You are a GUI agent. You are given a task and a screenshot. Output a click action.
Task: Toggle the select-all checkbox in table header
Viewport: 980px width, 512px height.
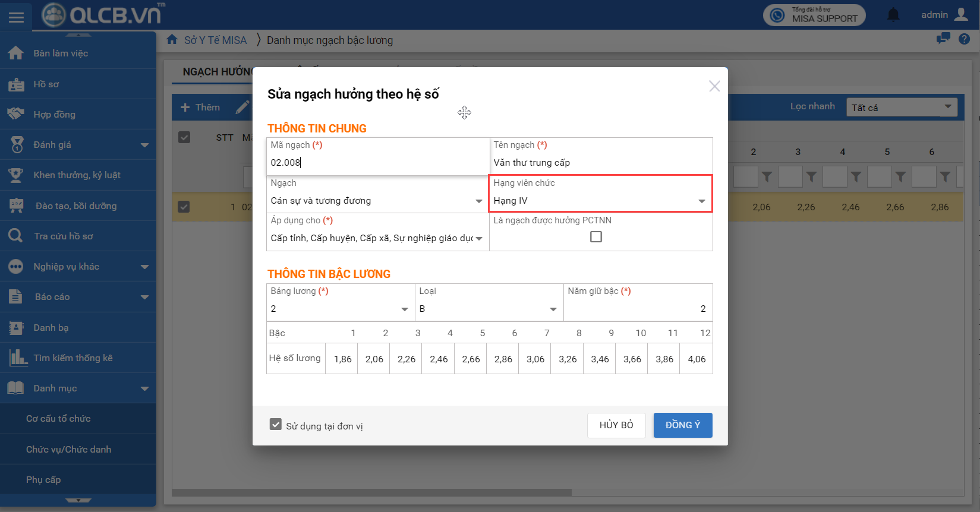(x=184, y=137)
